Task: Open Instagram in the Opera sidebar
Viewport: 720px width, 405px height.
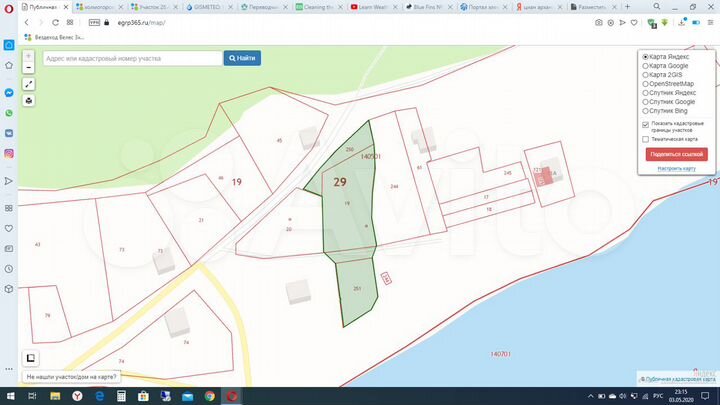Action: tap(9, 153)
